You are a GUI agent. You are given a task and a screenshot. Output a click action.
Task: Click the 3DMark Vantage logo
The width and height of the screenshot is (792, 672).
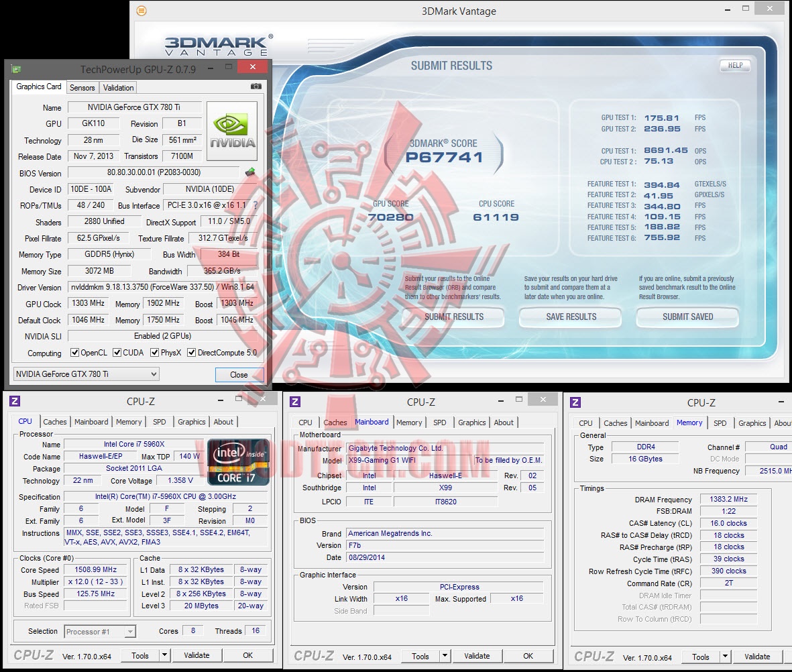point(218,46)
